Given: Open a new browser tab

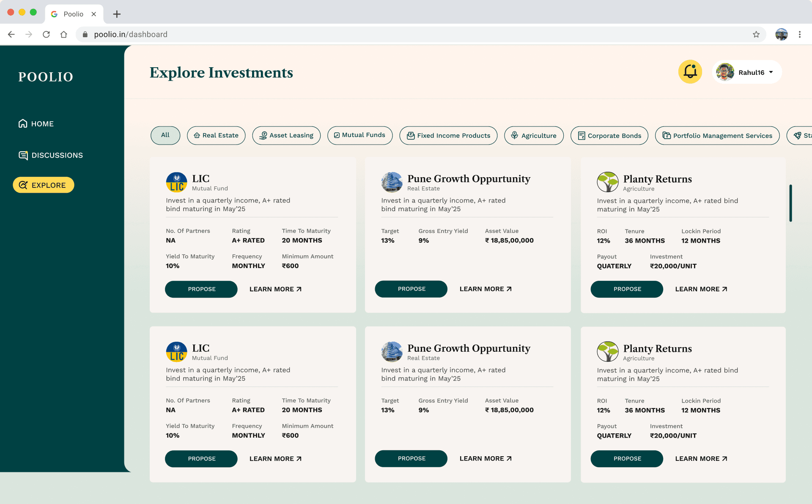Looking at the screenshot, I should (117, 14).
